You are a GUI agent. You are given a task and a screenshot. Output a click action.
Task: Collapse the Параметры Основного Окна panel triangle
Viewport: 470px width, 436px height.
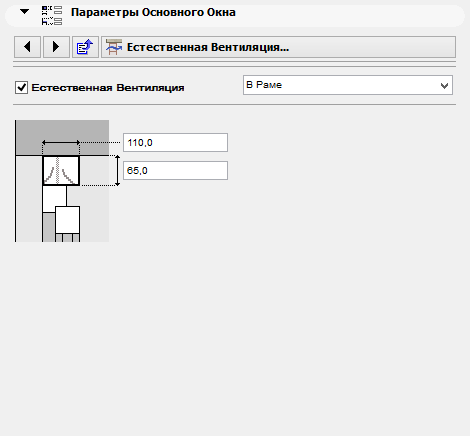click(24, 11)
